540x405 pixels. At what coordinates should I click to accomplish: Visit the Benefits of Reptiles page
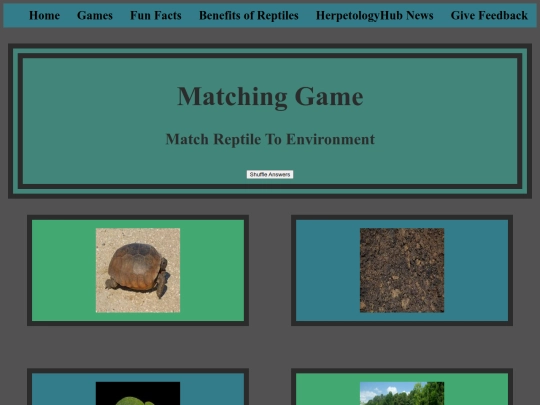point(249,15)
